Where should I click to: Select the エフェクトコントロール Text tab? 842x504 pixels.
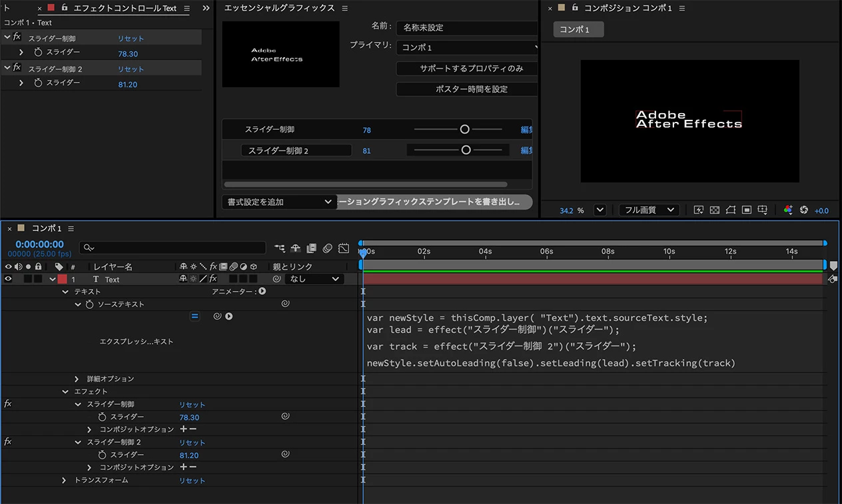coord(124,8)
